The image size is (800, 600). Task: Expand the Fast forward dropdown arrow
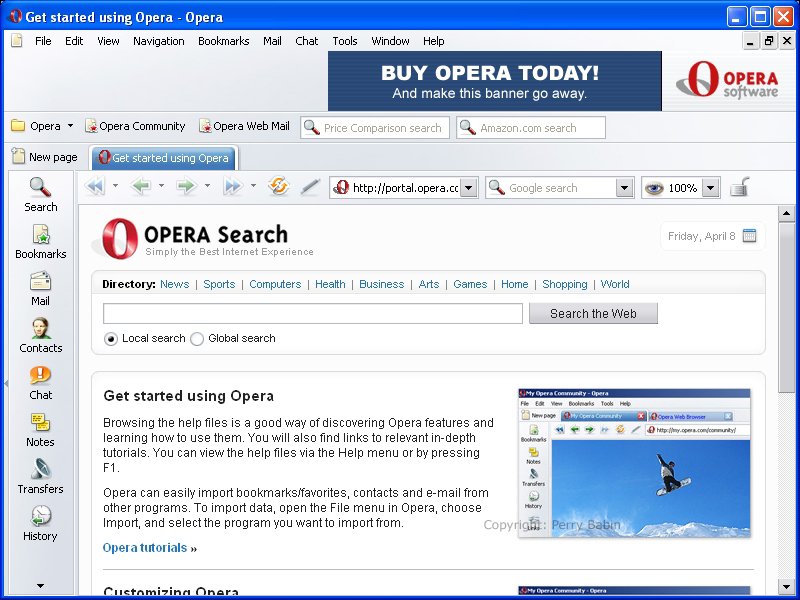pyautogui.click(x=253, y=186)
